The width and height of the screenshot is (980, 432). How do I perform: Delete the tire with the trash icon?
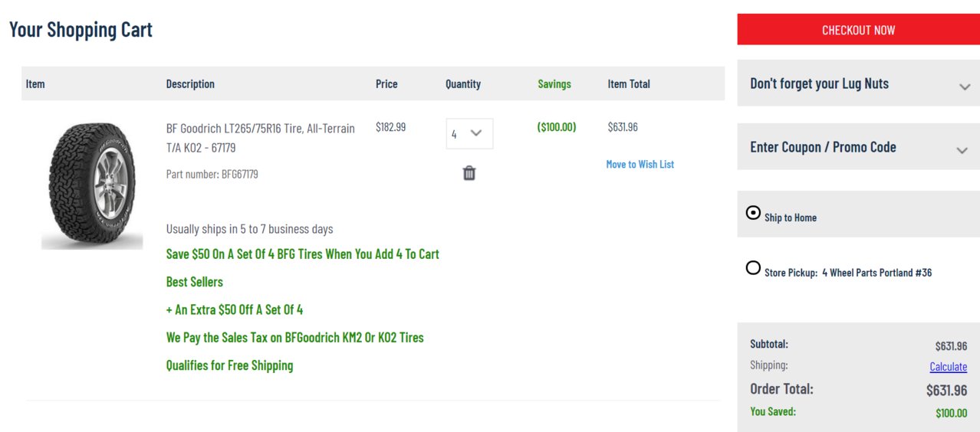(469, 173)
